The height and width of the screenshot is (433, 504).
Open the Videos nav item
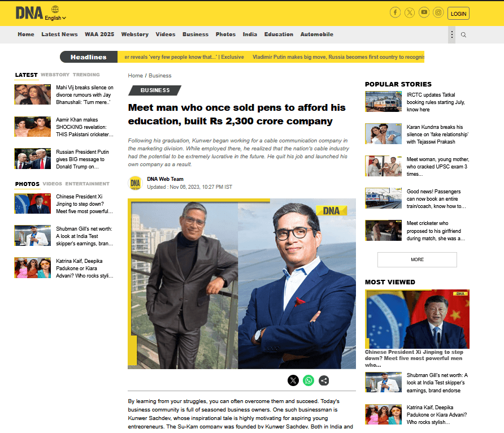click(166, 34)
